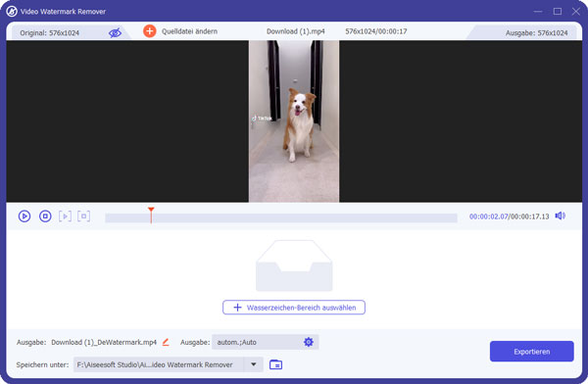The width and height of the screenshot is (588, 384).
Task: Open output folder with the folder icon
Action: pos(275,364)
